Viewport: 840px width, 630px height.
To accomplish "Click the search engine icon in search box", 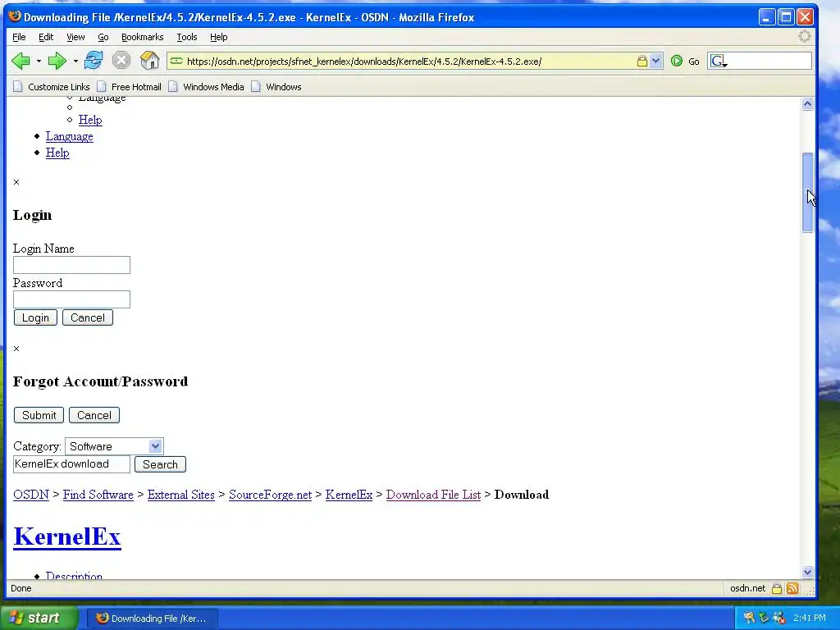I will (718, 61).
